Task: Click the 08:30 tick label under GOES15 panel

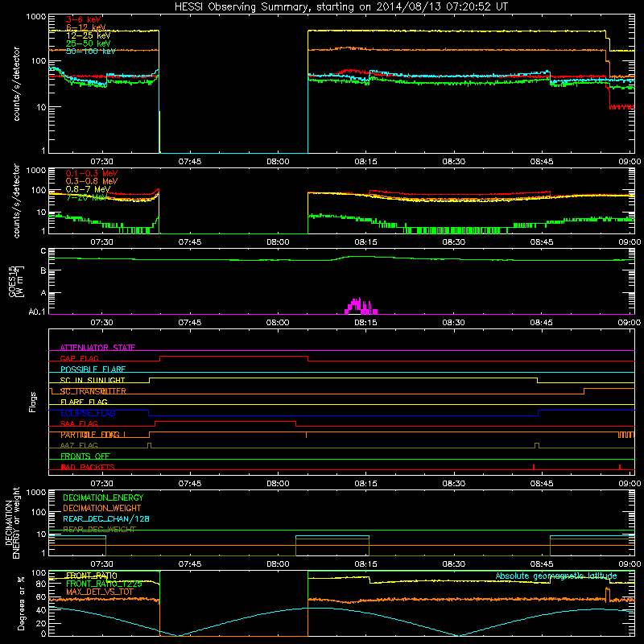Action: pyautogui.click(x=453, y=323)
